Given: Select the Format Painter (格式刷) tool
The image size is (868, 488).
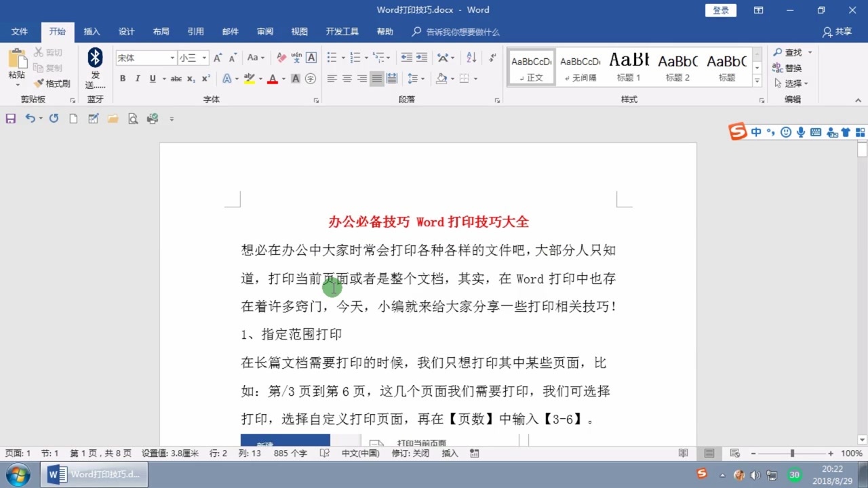Looking at the screenshot, I should point(52,83).
